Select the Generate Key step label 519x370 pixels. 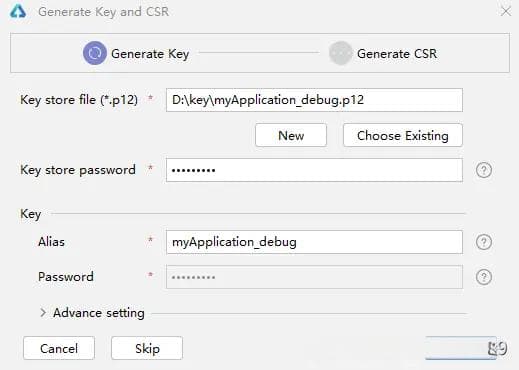(150, 54)
